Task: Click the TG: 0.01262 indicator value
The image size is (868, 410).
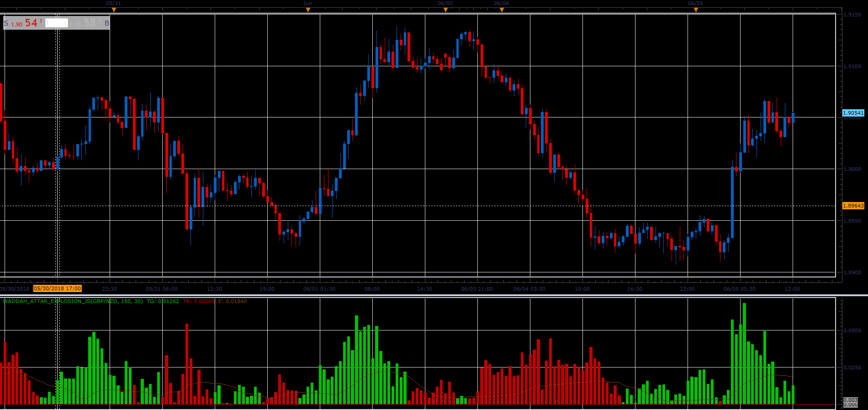Action: [163, 301]
